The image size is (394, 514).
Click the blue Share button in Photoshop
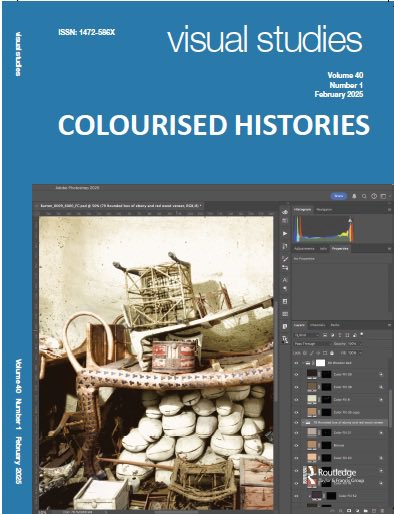point(338,196)
